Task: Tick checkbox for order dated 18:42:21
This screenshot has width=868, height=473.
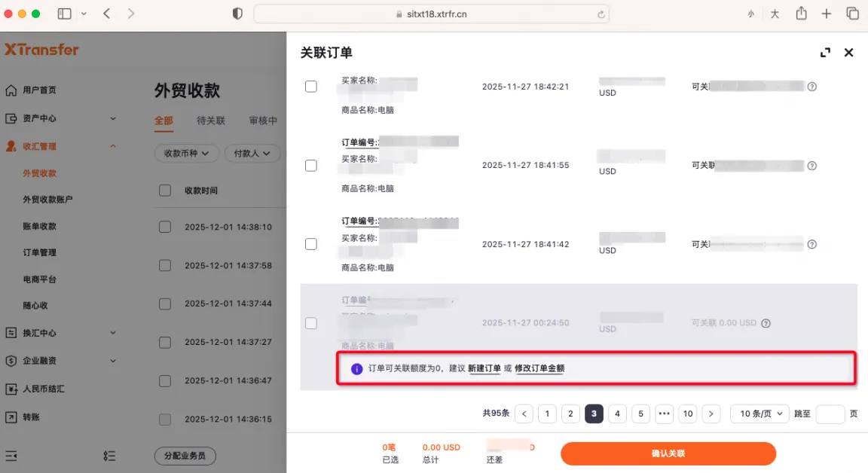Action: (x=310, y=87)
